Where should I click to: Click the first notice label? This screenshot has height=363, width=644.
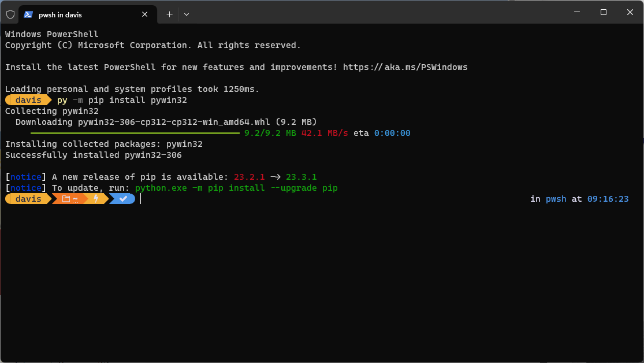(x=25, y=177)
